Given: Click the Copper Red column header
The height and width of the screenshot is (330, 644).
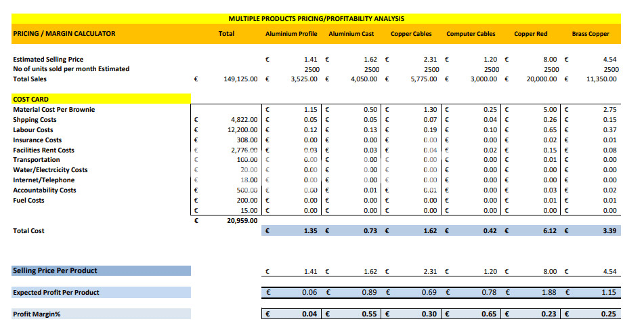Looking at the screenshot, I should [531, 34].
